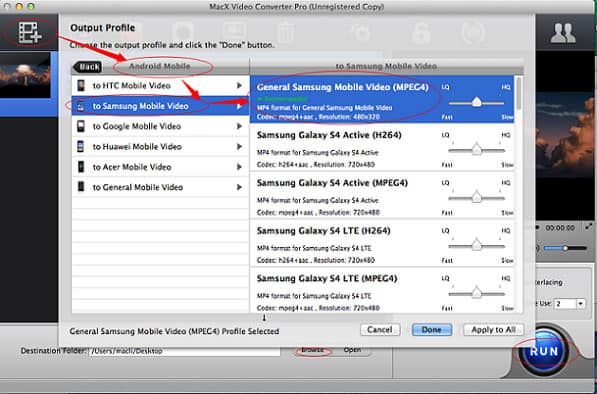
Task: Click the Acer phone icon
Action: coord(81,167)
